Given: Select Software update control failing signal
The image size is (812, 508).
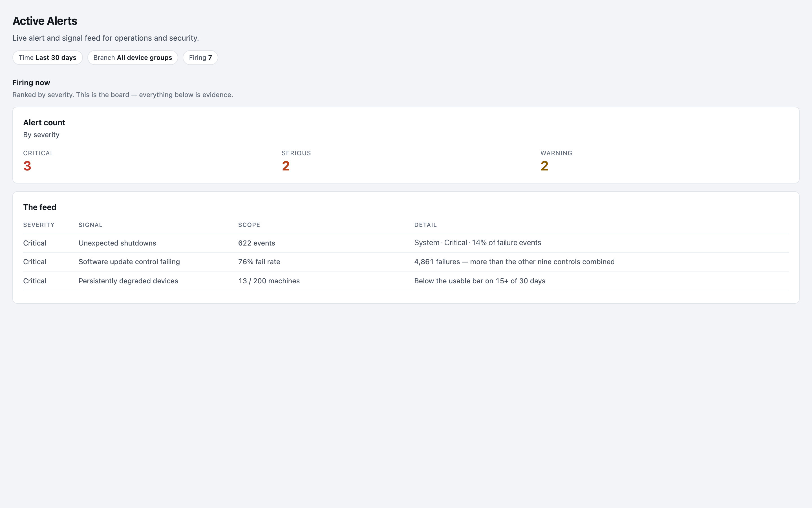Looking at the screenshot, I should [129, 262].
